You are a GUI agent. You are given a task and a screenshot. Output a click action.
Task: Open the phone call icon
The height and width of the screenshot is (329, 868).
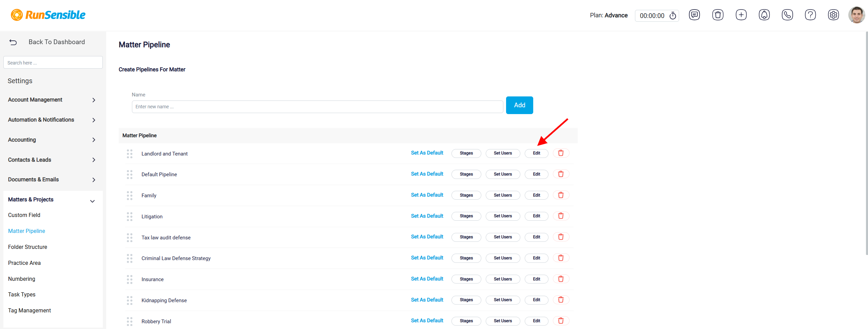pos(787,15)
